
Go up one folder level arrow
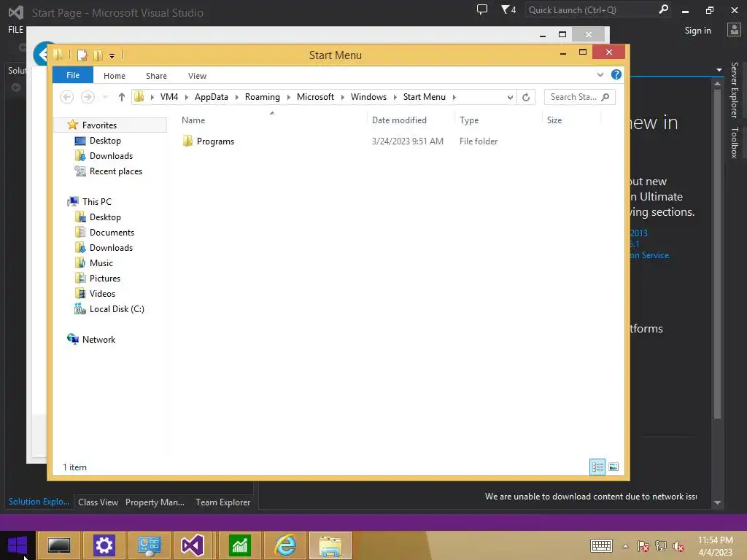click(x=122, y=97)
